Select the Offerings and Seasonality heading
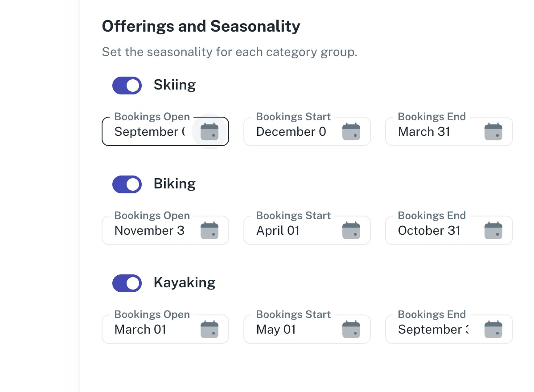Viewport: 534px width, 392px height. pyautogui.click(x=201, y=26)
